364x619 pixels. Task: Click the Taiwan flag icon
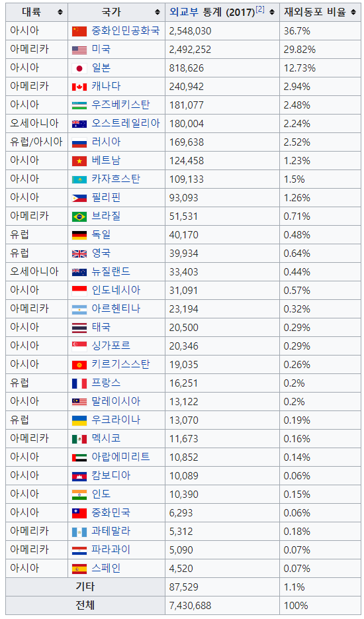(79, 513)
